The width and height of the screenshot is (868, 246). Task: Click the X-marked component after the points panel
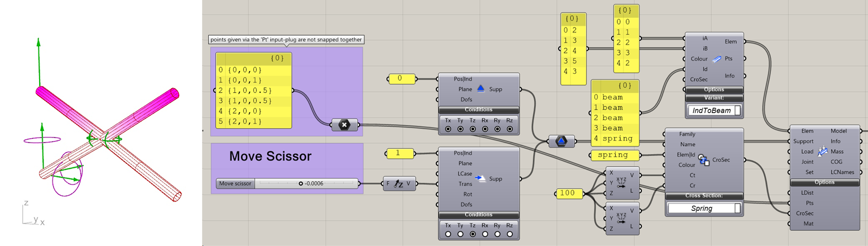click(x=344, y=125)
